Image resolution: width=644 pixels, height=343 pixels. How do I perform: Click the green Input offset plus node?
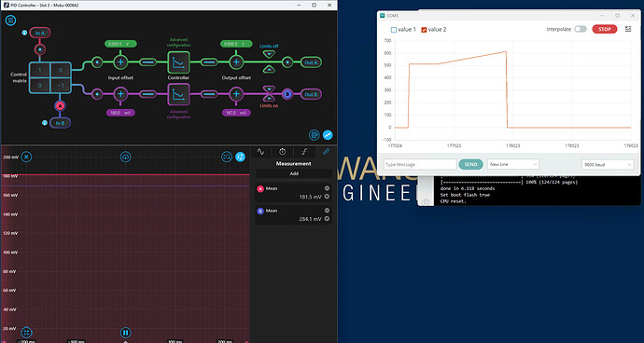tap(120, 62)
